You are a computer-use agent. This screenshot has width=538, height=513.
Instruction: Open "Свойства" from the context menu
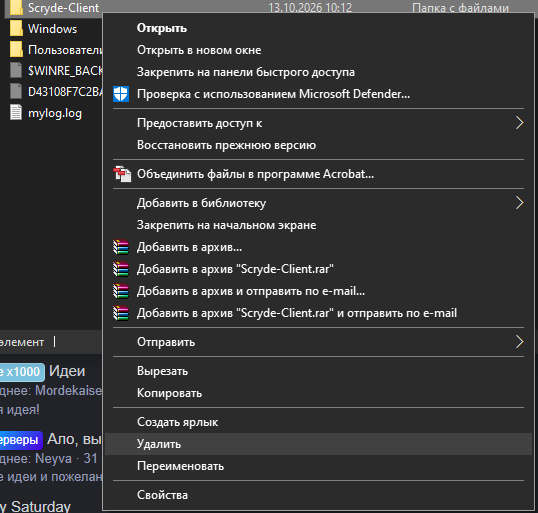318,495
